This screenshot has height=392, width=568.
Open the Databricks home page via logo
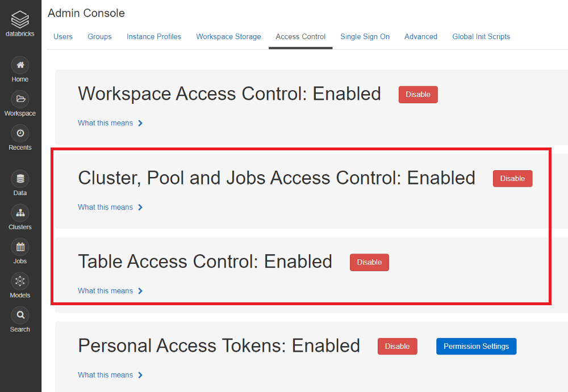point(20,20)
